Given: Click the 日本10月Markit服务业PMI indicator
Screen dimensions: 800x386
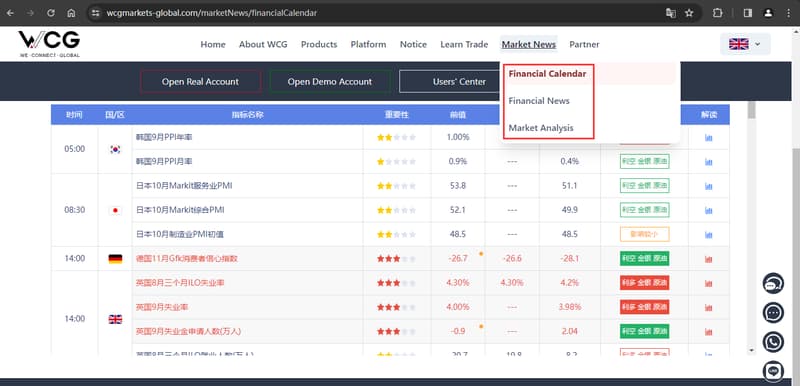Looking at the screenshot, I should [184, 186].
